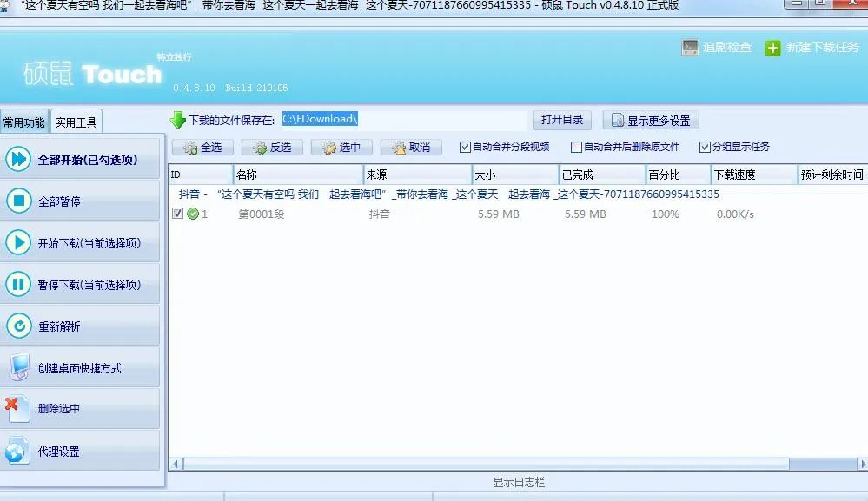Click the 5.59 MB cell under 已完成
Image resolution: width=868 pixels, height=501 pixels.
pyautogui.click(x=585, y=214)
